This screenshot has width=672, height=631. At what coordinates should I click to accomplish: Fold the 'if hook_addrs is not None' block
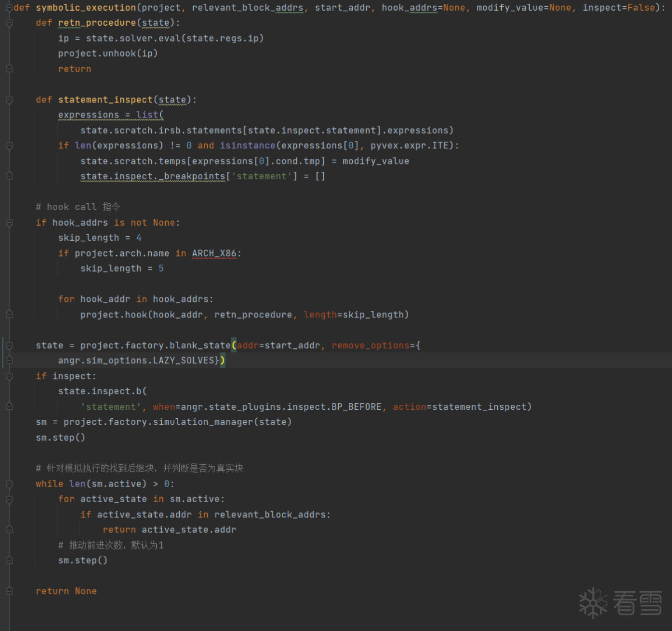(x=10, y=223)
